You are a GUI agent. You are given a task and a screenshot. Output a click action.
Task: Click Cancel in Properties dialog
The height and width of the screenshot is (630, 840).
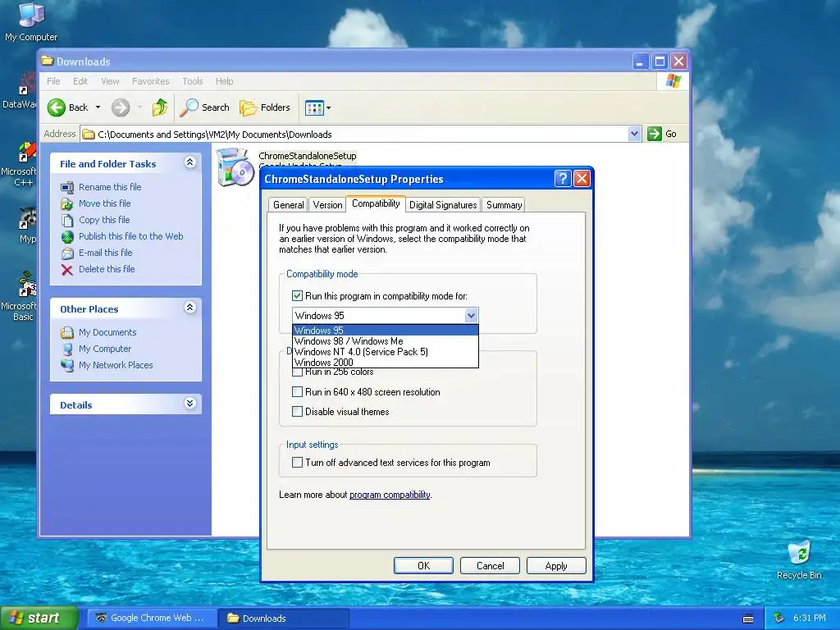pyautogui.click(x=491, y=566)
